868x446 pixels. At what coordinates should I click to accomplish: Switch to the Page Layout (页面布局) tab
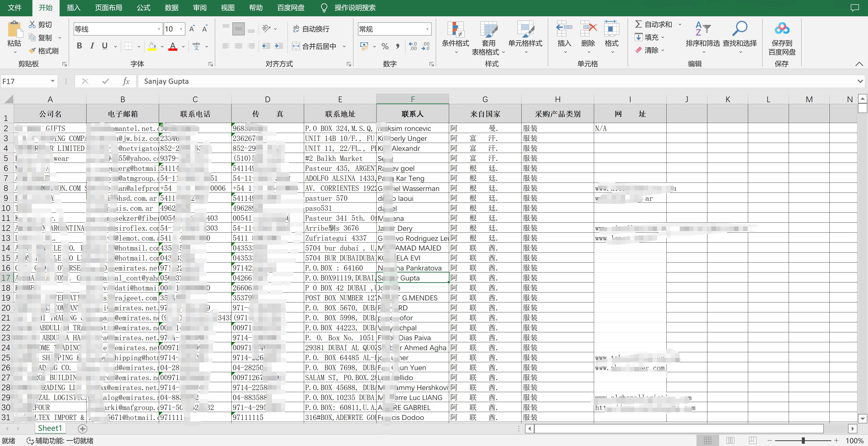pyautogui.click(x=109, y=8)
